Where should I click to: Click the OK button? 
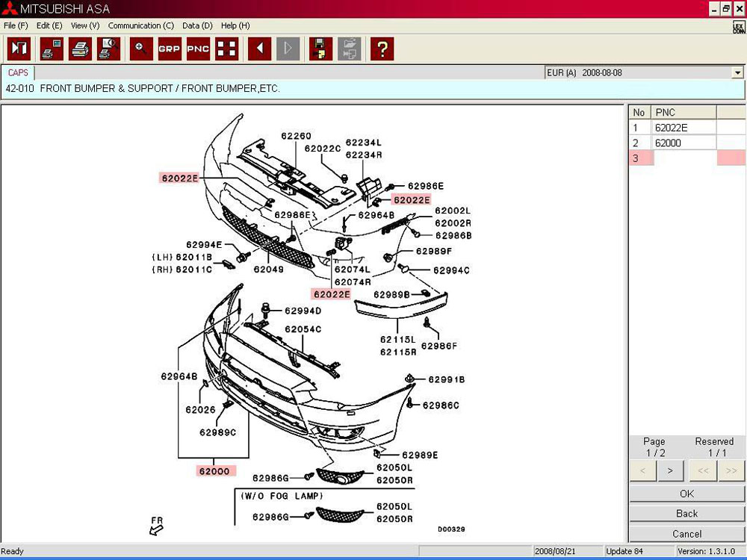[686, 494]
